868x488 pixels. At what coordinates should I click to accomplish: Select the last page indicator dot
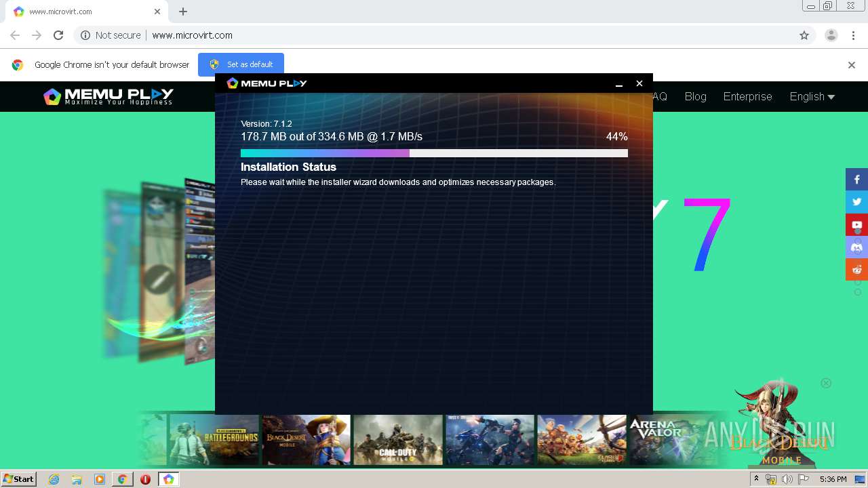(x=857, y=292)
